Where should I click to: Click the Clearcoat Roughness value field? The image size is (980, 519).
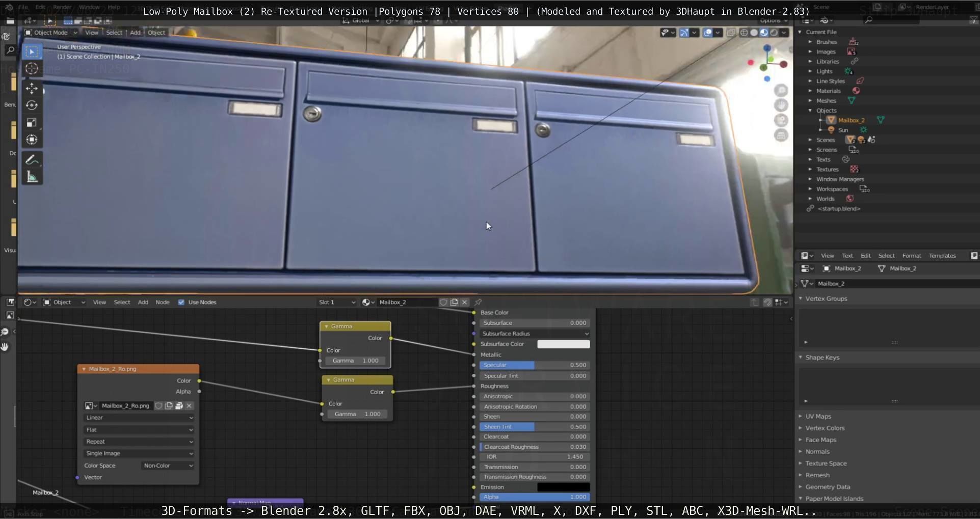click(535, 447)
